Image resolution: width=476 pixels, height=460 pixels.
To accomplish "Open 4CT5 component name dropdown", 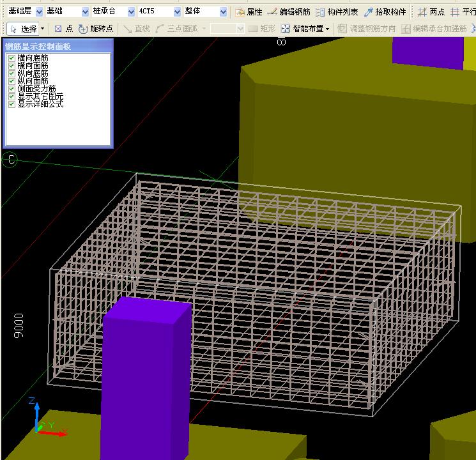I will coord(177,11).
